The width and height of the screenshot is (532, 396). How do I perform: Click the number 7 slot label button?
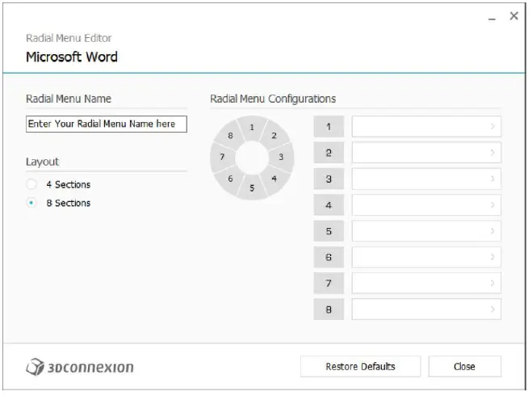click(x=329, y=284)
